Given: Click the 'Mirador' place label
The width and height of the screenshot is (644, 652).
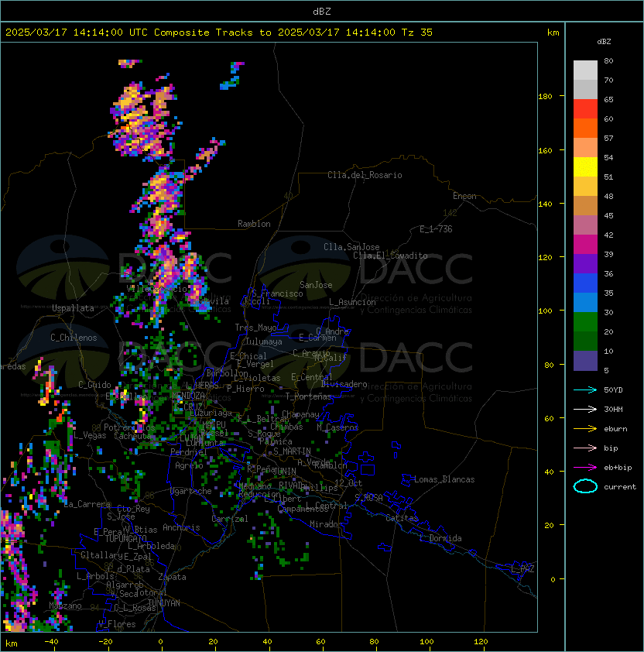Looking at the screenshot, I should [327, 524].
